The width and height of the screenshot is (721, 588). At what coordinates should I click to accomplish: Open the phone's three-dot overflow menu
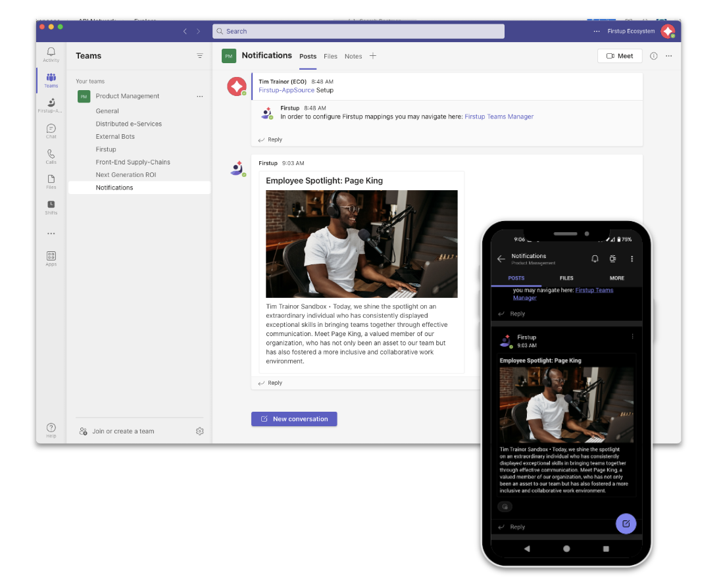click(x=632, y=259)
